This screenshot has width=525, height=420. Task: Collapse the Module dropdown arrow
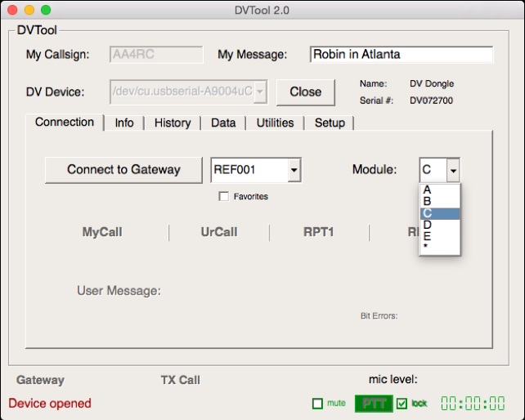pyautogui.click(x=453, y=170)
